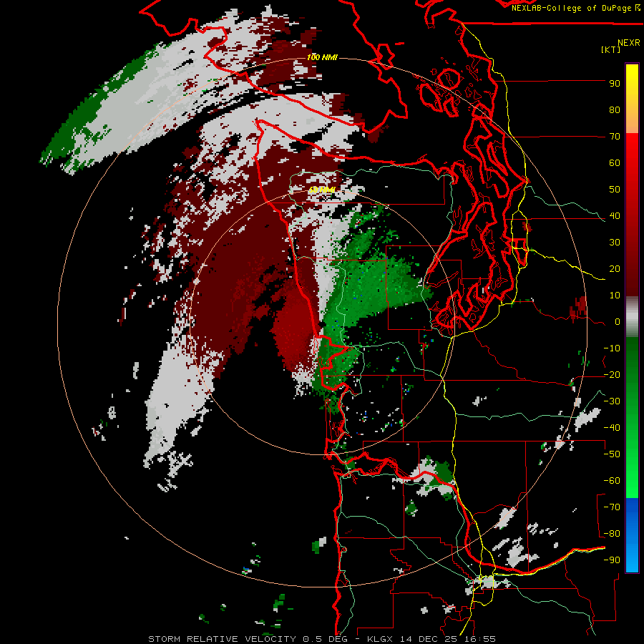Click the "NEXR" label above the color bar
The image size is (644, 644).
(x=629, y=43)
